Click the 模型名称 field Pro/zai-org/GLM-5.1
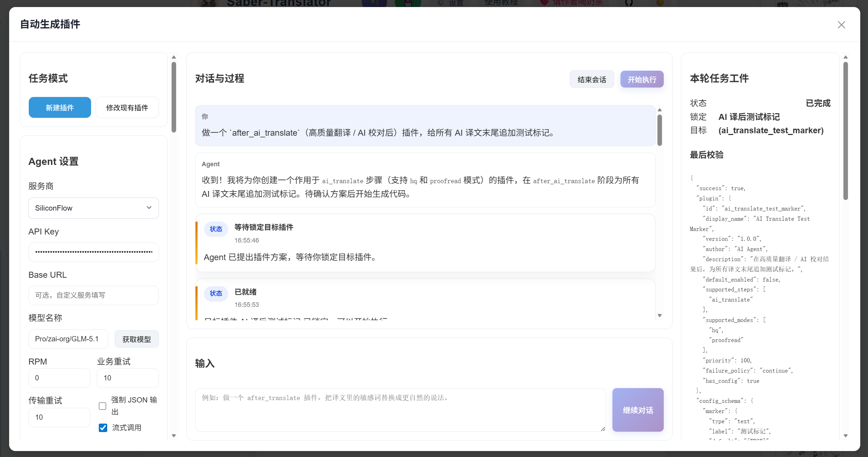 [x=68, y=339]
